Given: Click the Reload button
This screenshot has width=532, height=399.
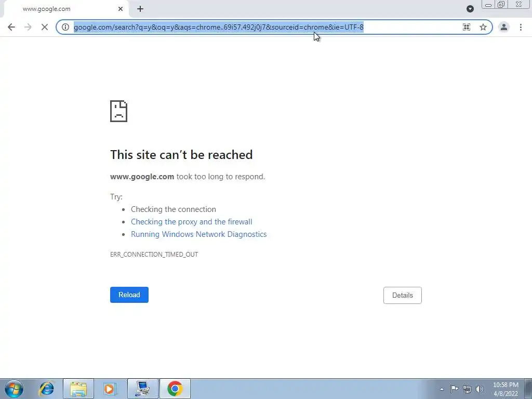Looking at the screenshot, I should point(129,295).
